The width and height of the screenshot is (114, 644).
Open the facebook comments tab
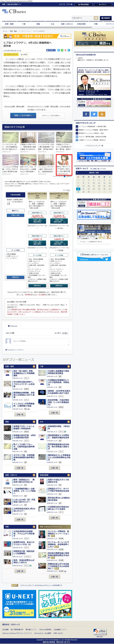pyautogui.click(x=13, y=326)
